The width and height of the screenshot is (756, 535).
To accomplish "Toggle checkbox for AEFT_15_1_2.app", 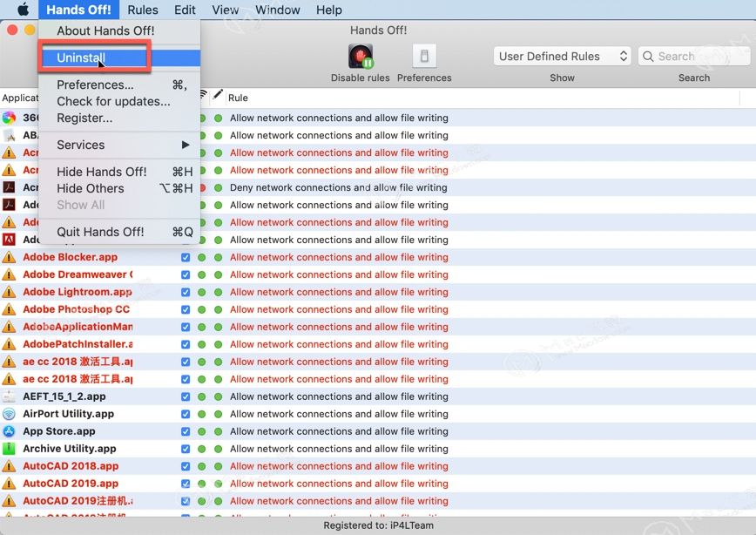I will coord(186,396).
